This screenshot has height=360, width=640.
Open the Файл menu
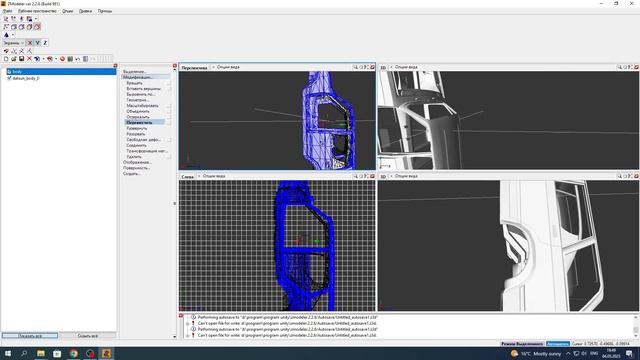tap(7, 11)
